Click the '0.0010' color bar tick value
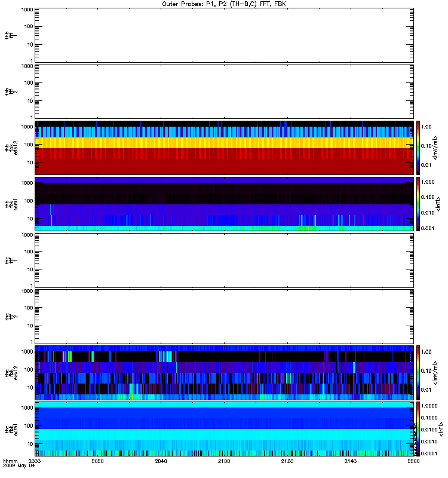 click(x=429, y=442)
